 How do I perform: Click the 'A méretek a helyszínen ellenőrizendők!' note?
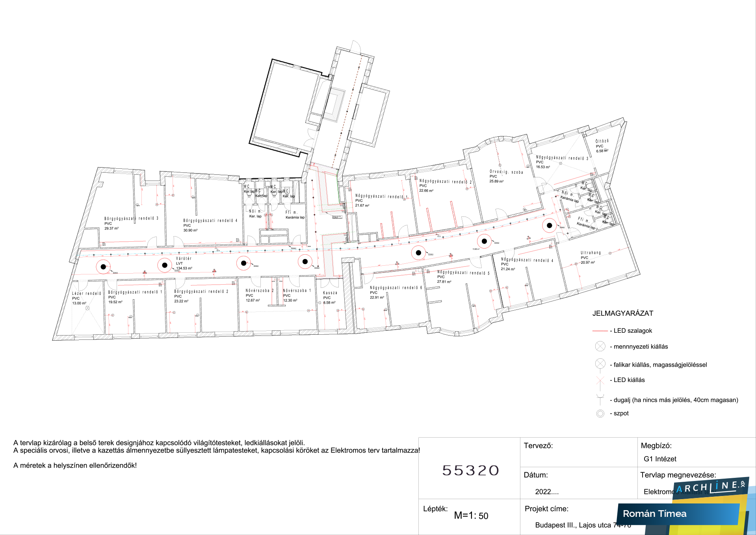pyautogui.click(x=75, y=466)
